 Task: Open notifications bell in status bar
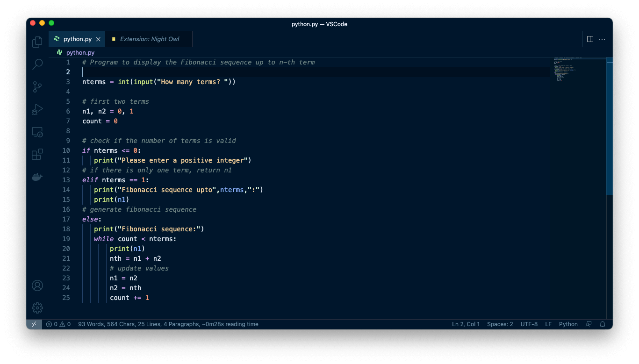603,324
